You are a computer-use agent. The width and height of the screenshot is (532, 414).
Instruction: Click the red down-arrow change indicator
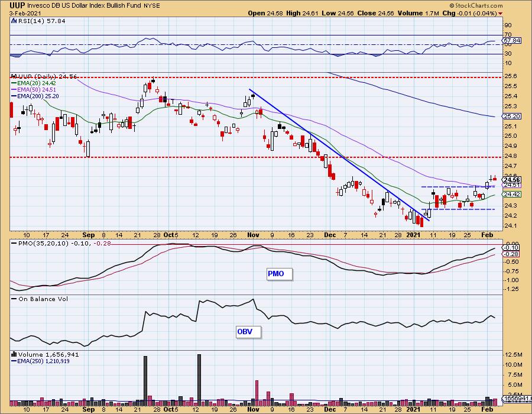click(x=501, y=14)
